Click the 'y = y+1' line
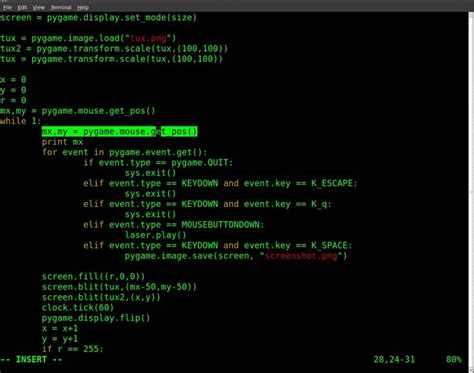The image size is (474, 373). point(60,339)
